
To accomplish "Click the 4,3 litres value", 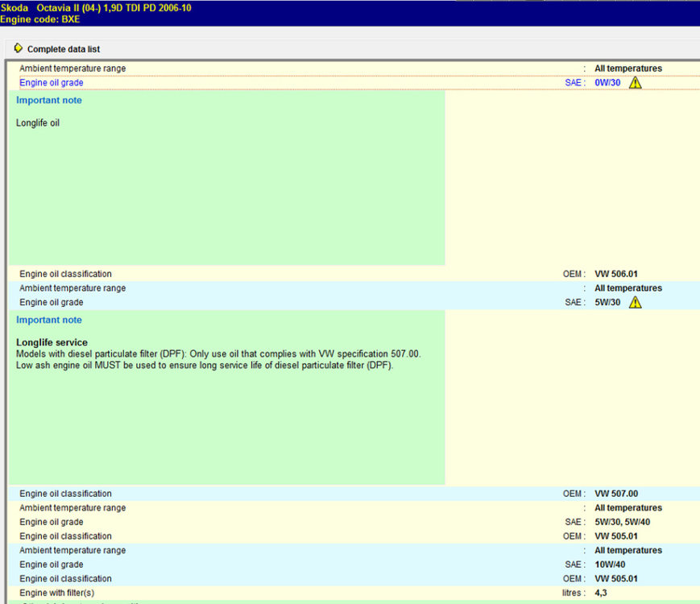I will click(600, 593).
